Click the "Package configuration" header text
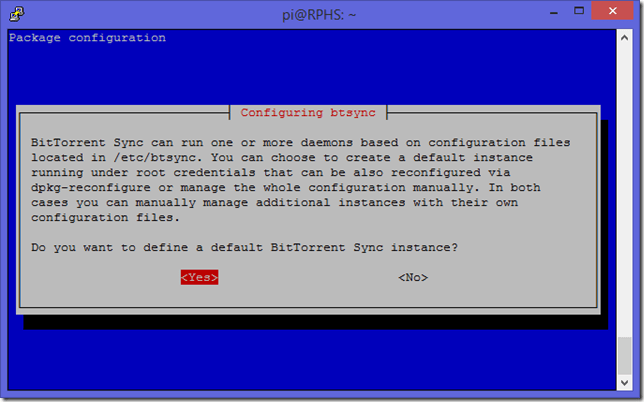This screenshot has width=644, height=402. click(x=88, y=38)
